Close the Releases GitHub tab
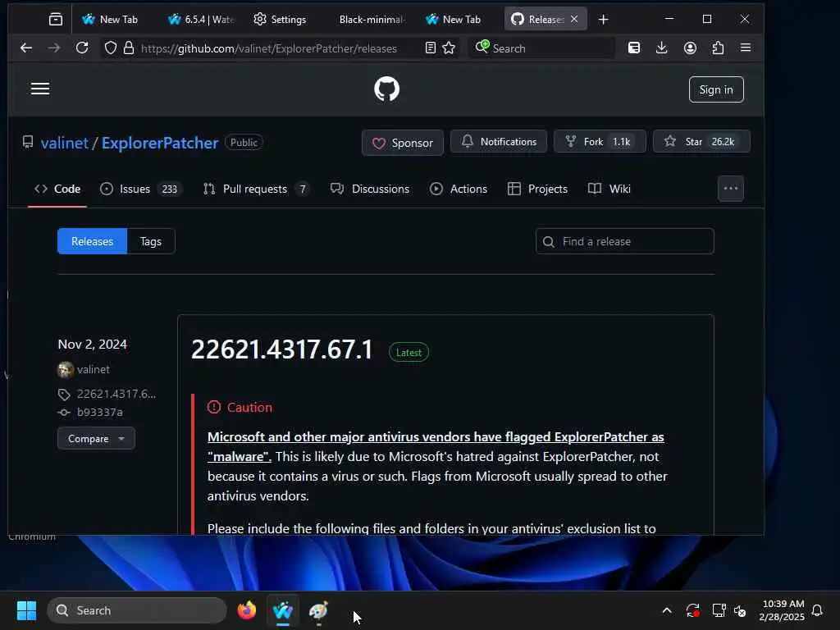This screenshot has height=630, width=840. coord(574,20)
